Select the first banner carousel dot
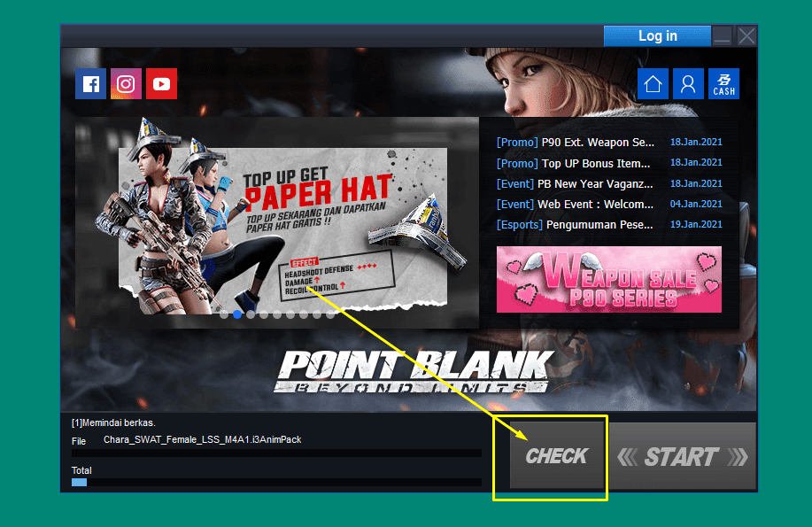 click(224, 314)
